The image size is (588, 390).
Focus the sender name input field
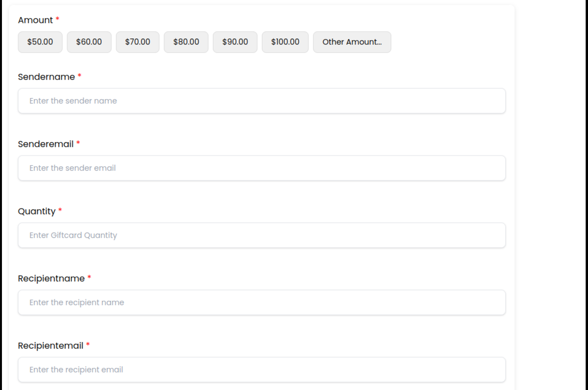[262, 101]
